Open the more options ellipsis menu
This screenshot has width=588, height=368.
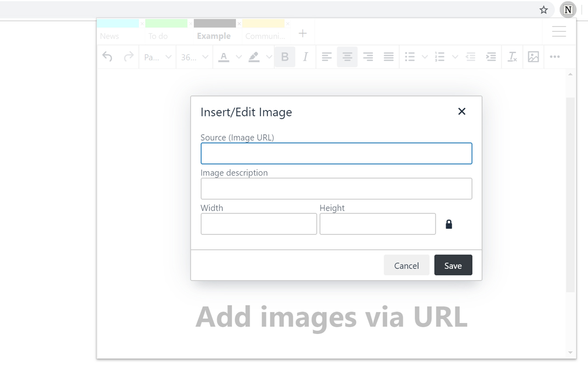(555, 57)
